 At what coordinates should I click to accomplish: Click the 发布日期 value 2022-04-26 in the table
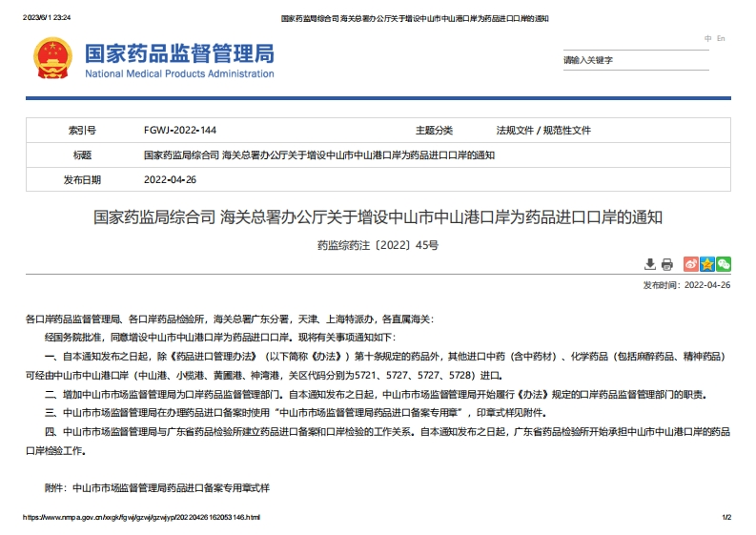[170, 179]
